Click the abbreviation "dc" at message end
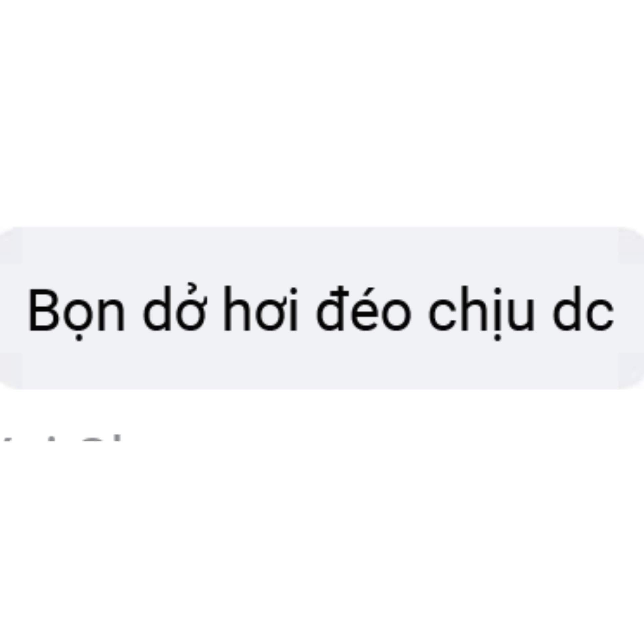 tap(583, 309)
